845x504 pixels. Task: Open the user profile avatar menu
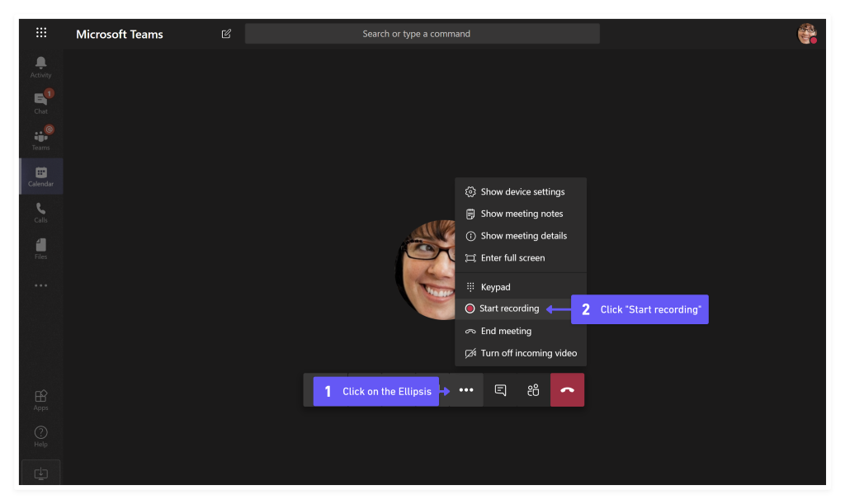coord(807,33)
